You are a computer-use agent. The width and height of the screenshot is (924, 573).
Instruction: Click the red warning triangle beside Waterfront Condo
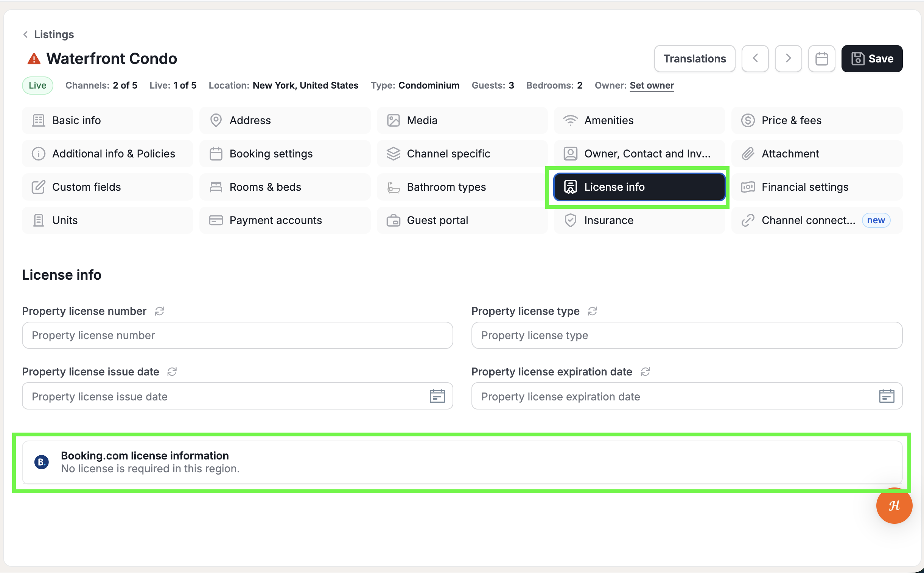(x=34, y=59)
